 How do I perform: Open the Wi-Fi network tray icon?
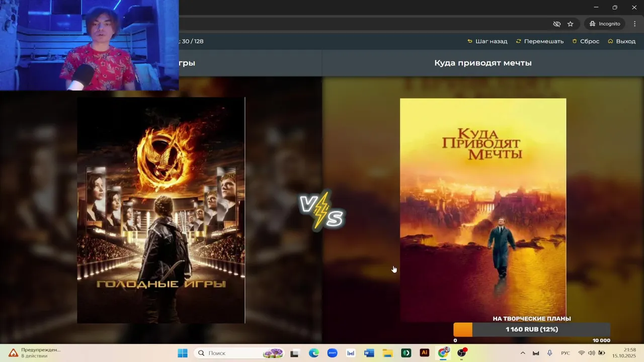[x=582, y=353]
